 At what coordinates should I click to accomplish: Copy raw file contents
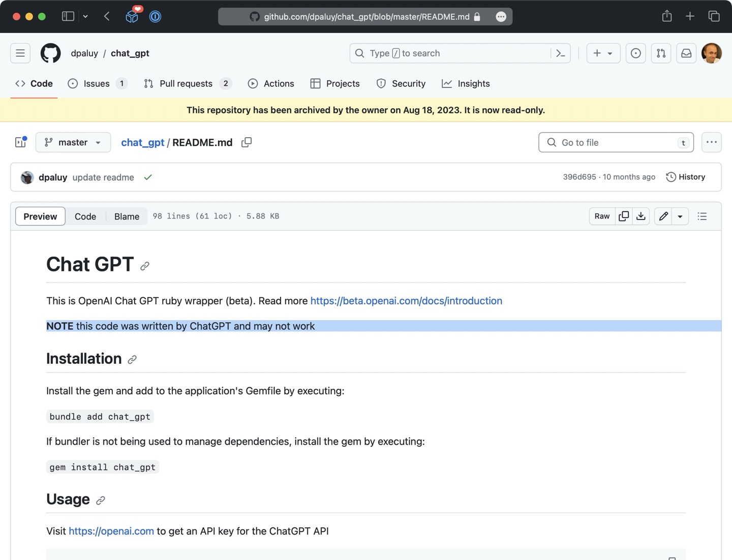(624, 216)
